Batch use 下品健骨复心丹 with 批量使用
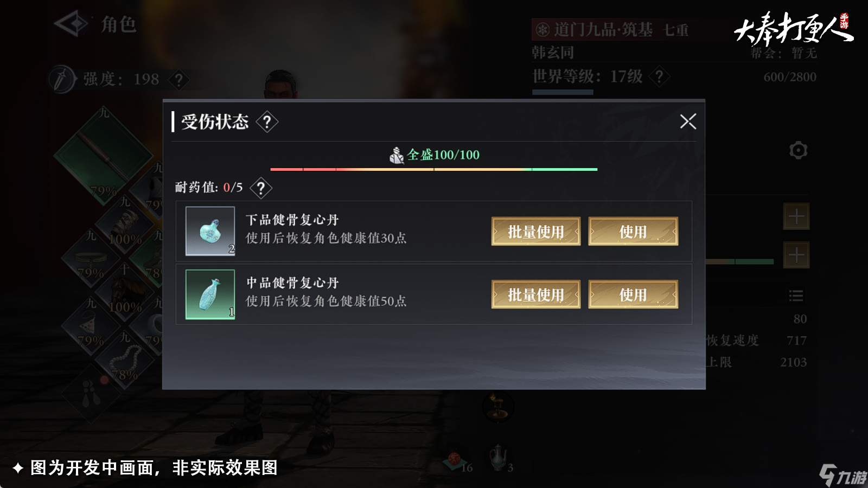Image resolution: width=868 pixels, height=488 pixels. click(x=536, y=232)
